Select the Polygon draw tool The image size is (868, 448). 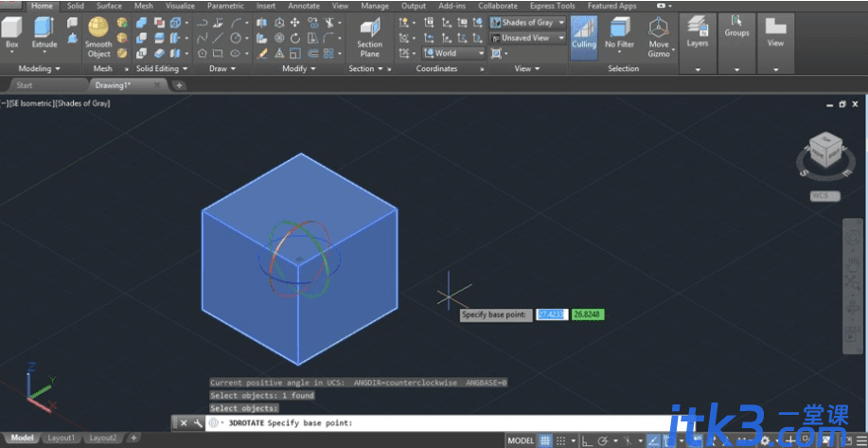tap(202, 54)
